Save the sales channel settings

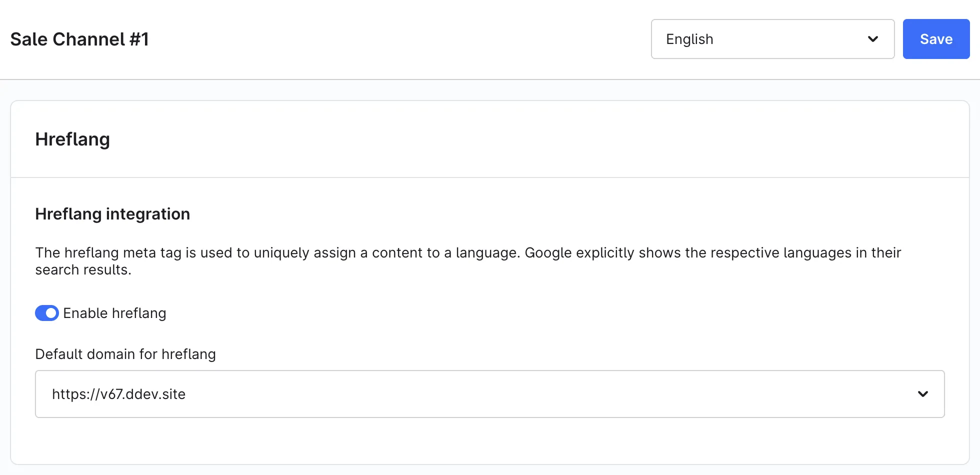pyautogui.click(x=936, y=39)
